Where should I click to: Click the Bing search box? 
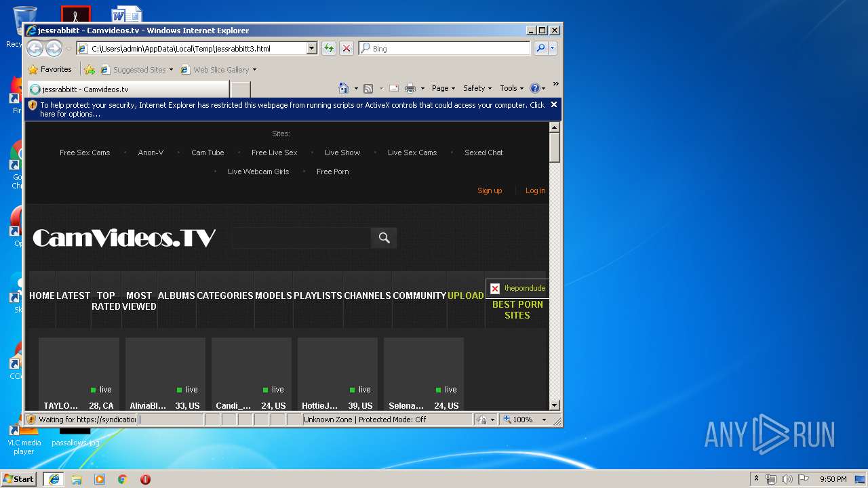click(x=445, y=48)
